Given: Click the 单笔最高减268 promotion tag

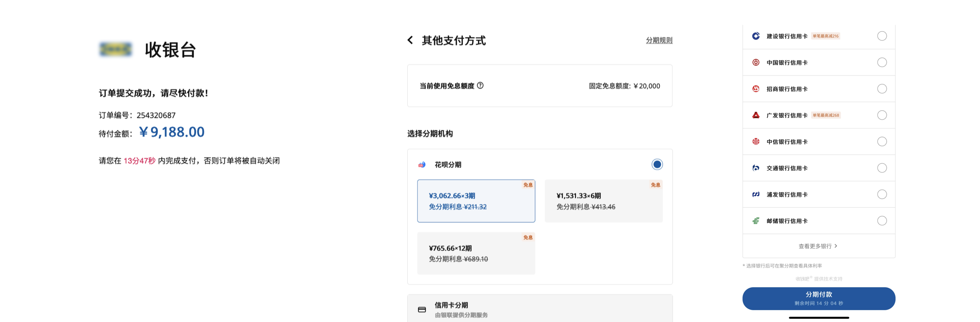Looking at the screenshot, I should [x=826, y=115].
